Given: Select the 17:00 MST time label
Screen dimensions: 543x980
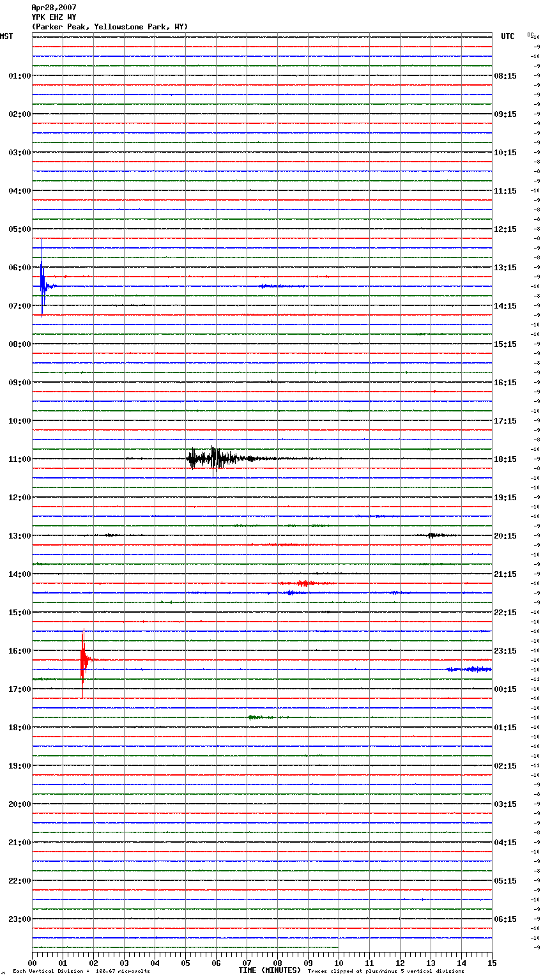Looking at the screenshot, I should [20, 689].
